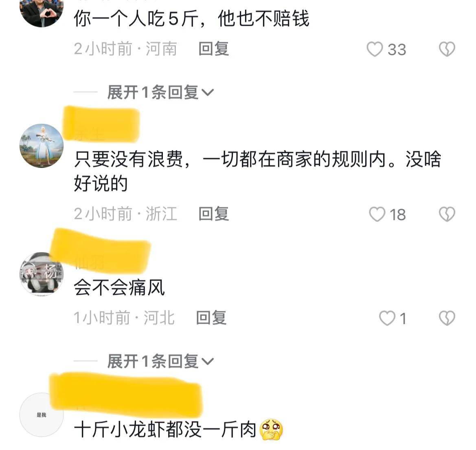476x450 pixels.
Task: Open the heart-hands profile avatar
Action: pyautogui.click(x=42, y=9)
